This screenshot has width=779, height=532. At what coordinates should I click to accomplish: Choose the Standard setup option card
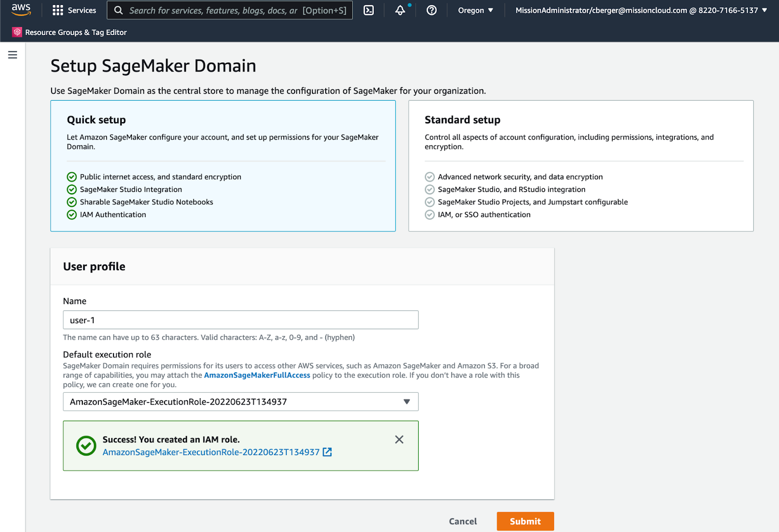point(580,165)
